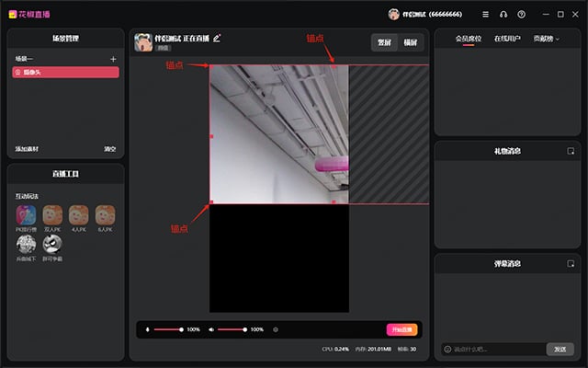Mute the microphone icon in the bottom bar

point(147,329)
